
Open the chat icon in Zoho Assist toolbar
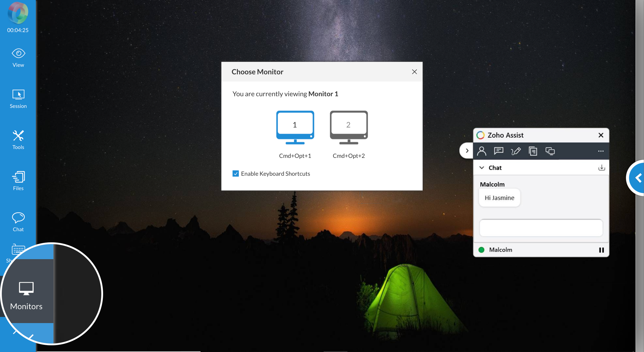pyautogui.click(x=498, y=151)
